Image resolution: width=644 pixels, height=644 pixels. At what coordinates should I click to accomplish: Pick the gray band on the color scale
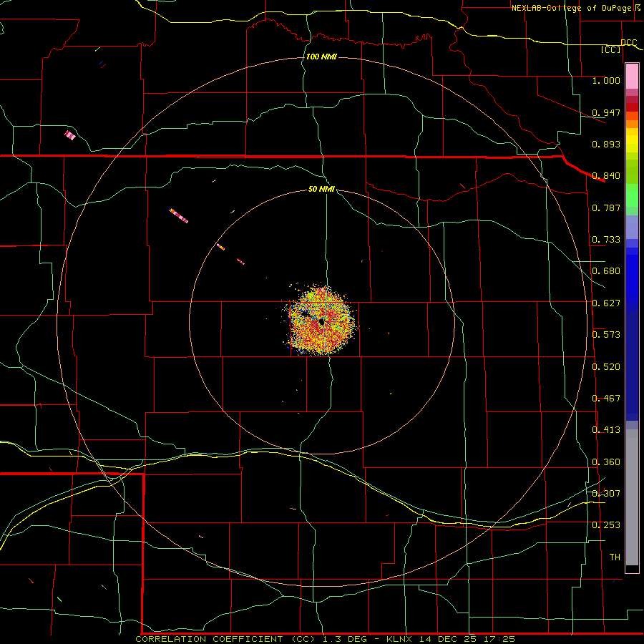coord(632,497)
